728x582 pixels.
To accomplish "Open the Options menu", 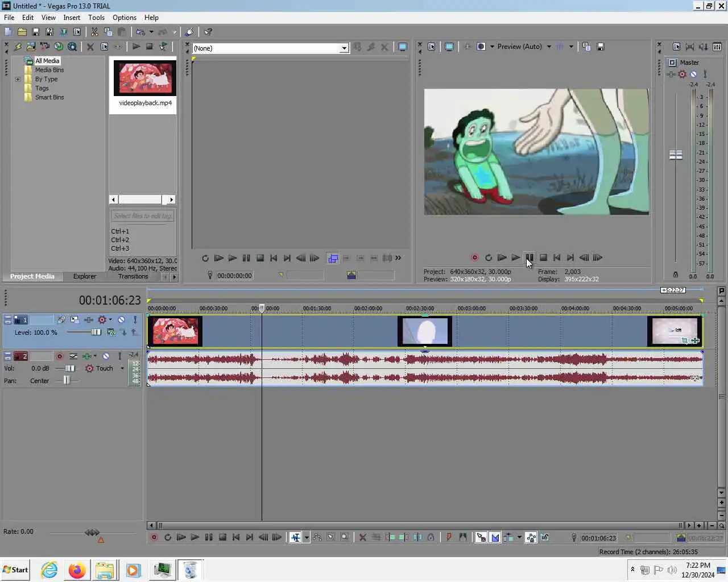I will [x=125, y=18].
